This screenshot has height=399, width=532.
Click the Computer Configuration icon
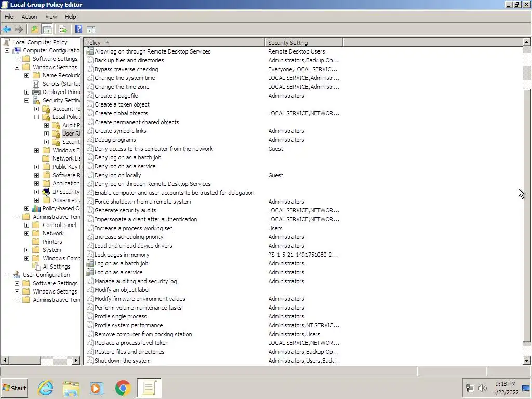(x=17, y=50)
